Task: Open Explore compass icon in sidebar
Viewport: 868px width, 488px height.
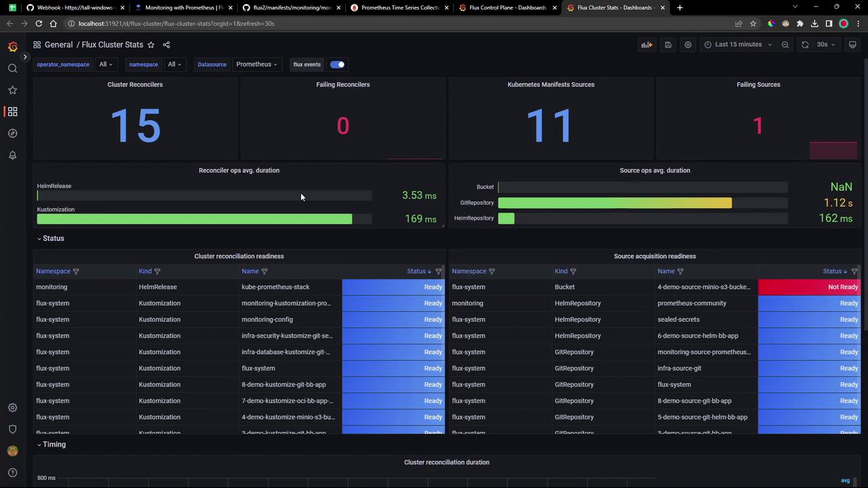Action: tap(12, 134)
